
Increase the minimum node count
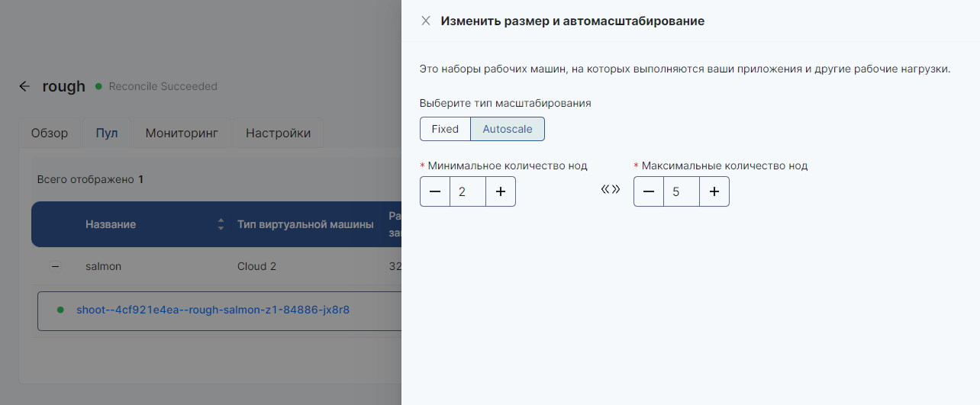(x=501, y=191)
